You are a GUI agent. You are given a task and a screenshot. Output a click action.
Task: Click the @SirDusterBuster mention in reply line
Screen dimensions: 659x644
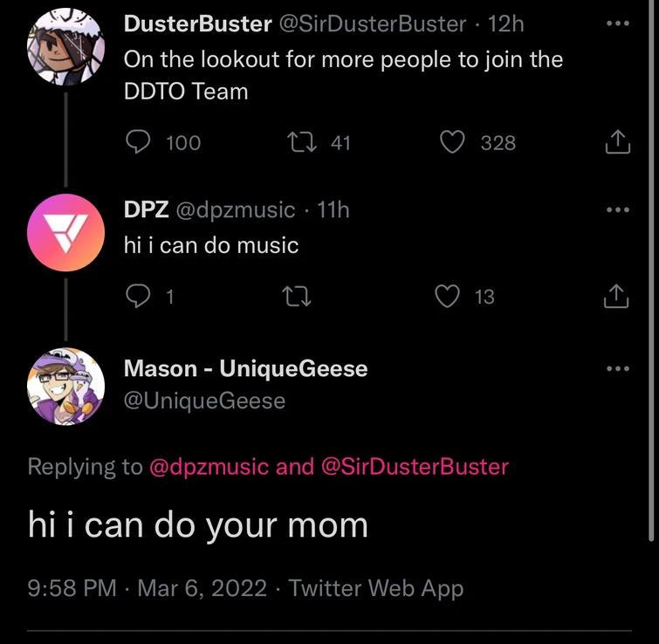pyautogui.click(x=415, y=467)
